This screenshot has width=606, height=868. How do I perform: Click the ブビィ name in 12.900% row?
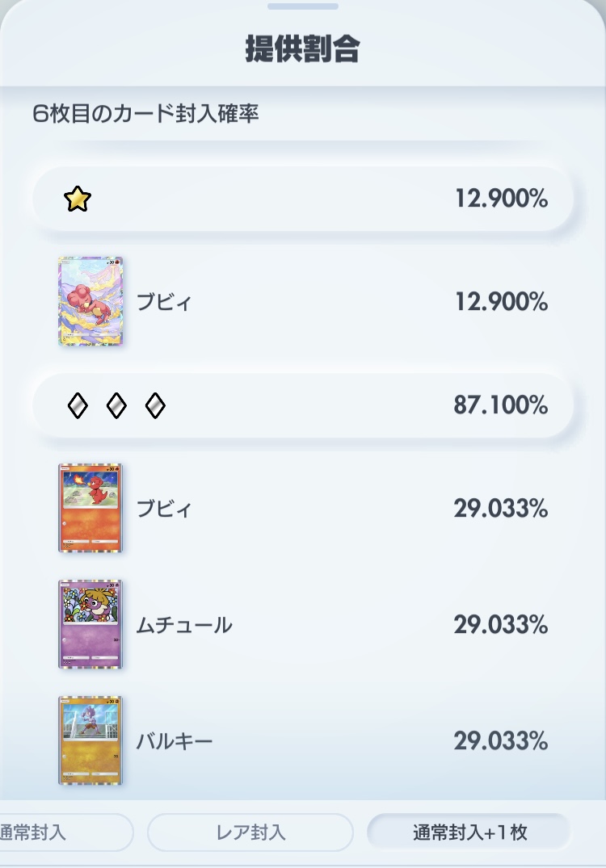(x=164, y=302)
